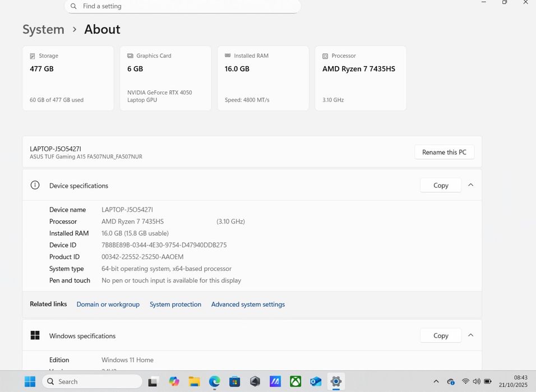The width and height of the screenshot is (536, 392).
Task: Click the '60 GB of 477 GB used' text
Action: [57, 100]
